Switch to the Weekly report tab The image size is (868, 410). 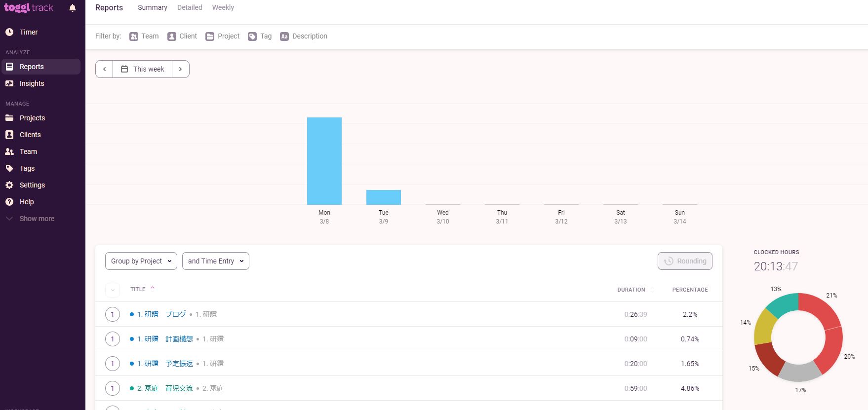coord(223,7)
